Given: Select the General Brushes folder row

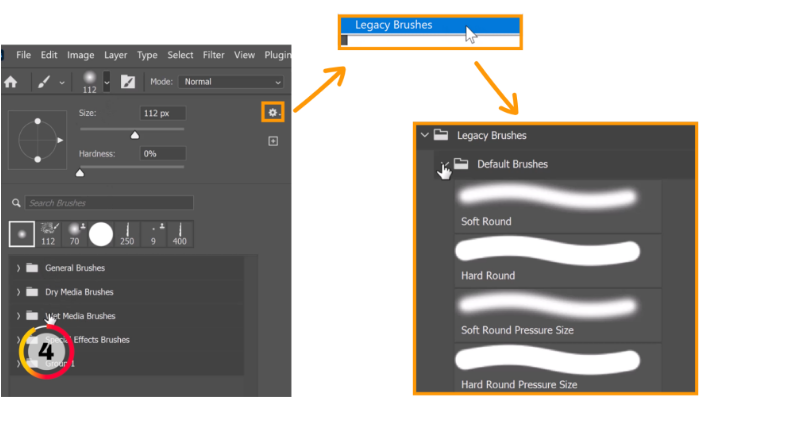Looking at the screenshot, I should [127, 268].
